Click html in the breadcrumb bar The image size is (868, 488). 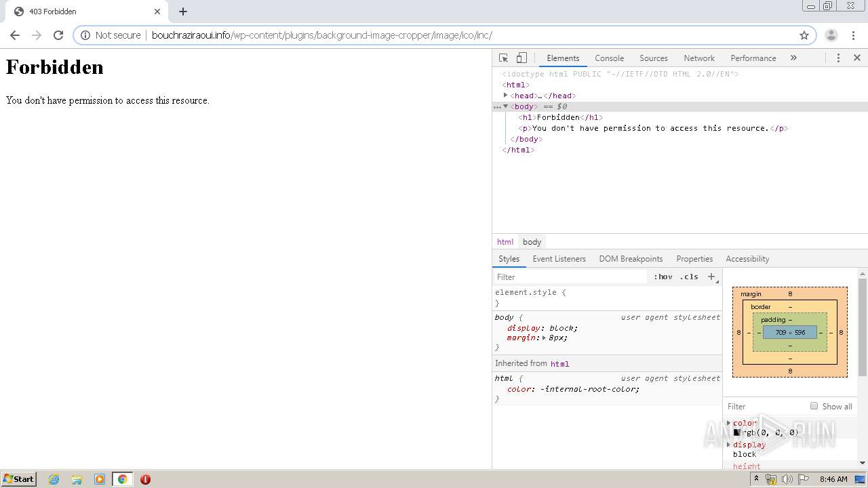point(505,242)
